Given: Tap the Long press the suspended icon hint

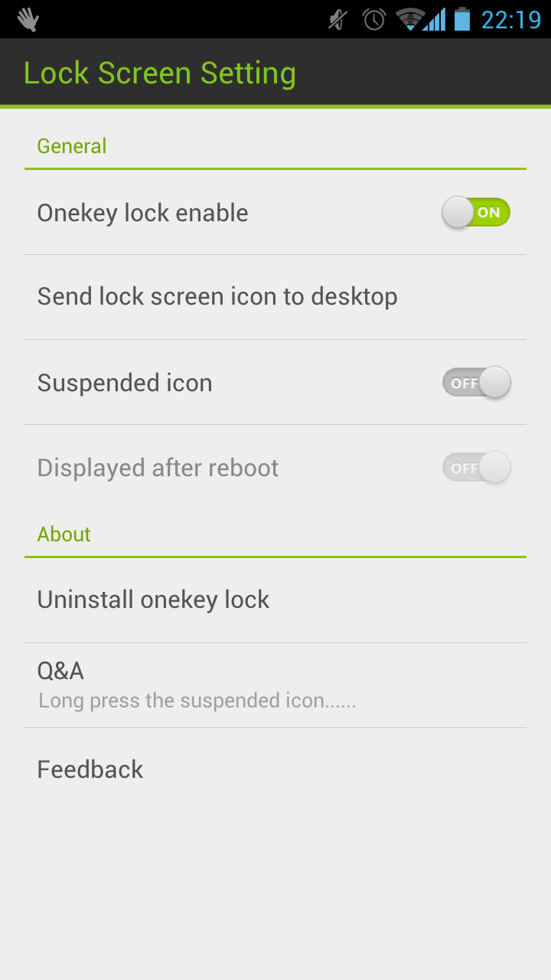Looking at the screenshot, I should tap(197, 701).
